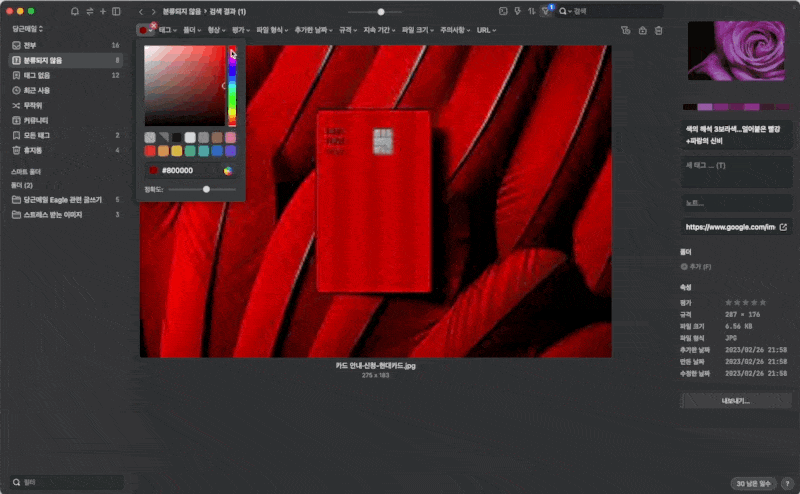The image size is (800, 494).
Task: Open the 스트레스 받는 이미지 folder
Action: 66,215
